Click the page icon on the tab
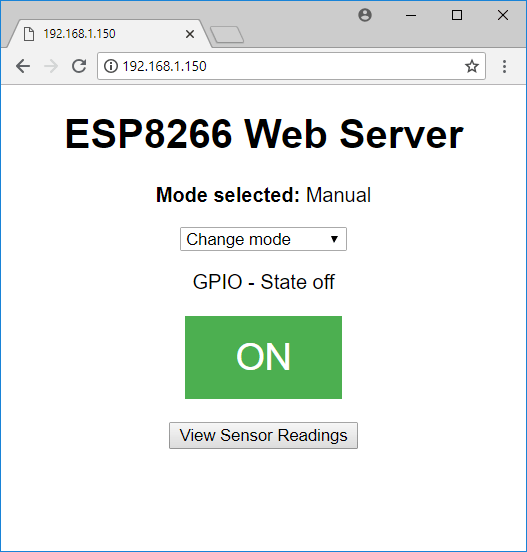 tap(29, 34)
